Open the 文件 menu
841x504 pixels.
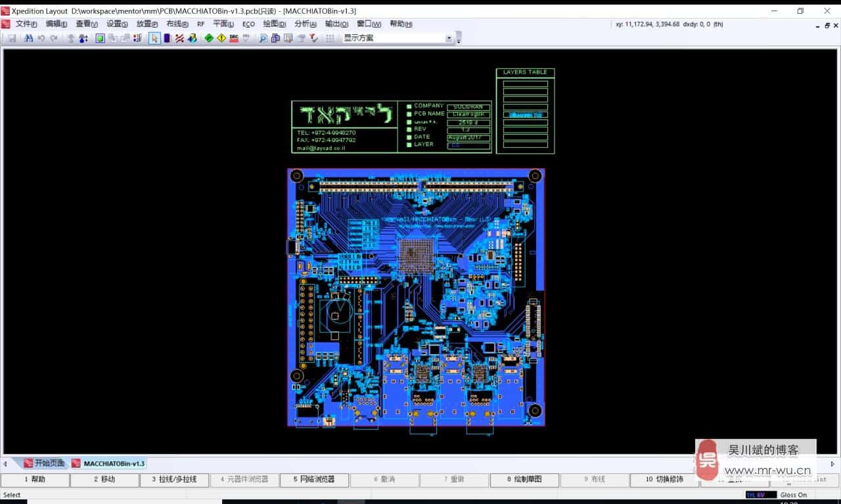pos(26,24)
